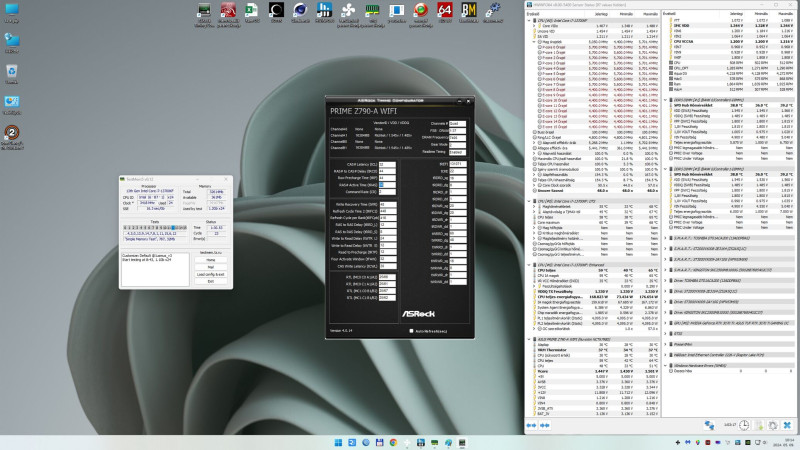This screenshot has width=800, height=450.
Task: Collapse the first DDR5 DIMM section in HWiNFO
Action: pos(666,100)
